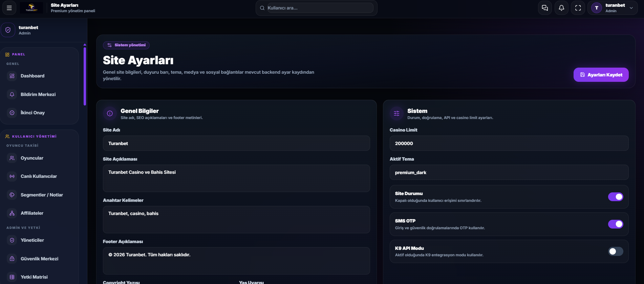Click the Oyuncular users icon
Image resolution: width=644 pixels, height=284 pixels.
point(12,158)
